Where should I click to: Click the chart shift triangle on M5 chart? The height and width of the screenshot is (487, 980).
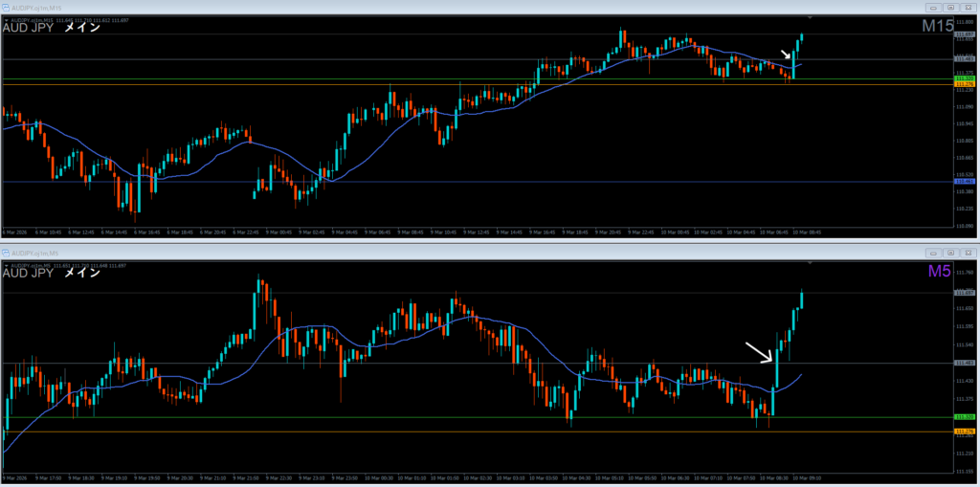(811, 261)
